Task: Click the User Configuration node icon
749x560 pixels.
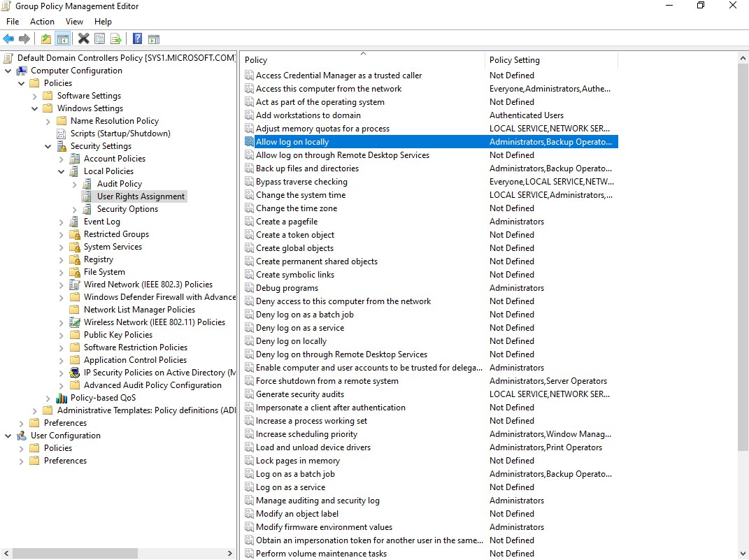Action: tap(22, 436)
